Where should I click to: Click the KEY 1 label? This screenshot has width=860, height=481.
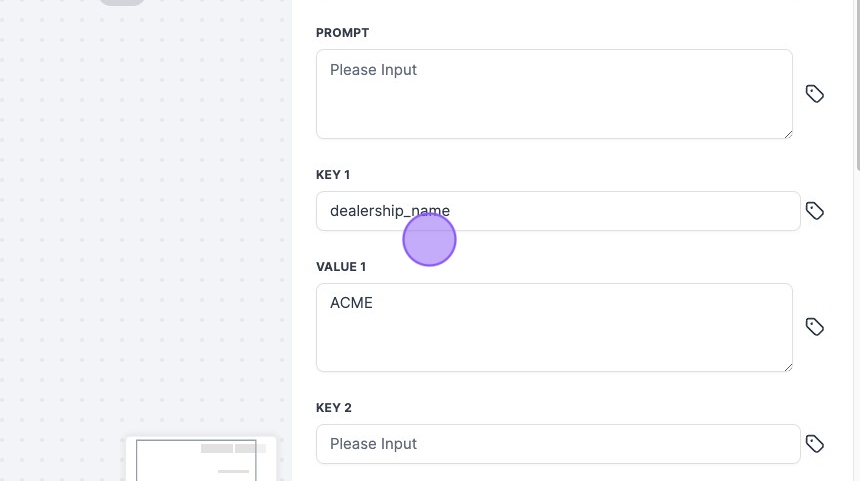(333, 175)
